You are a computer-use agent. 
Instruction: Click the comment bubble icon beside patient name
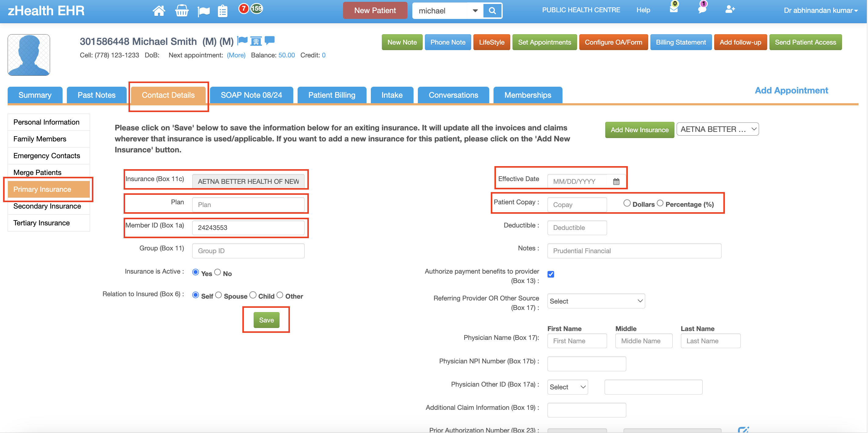269,41
